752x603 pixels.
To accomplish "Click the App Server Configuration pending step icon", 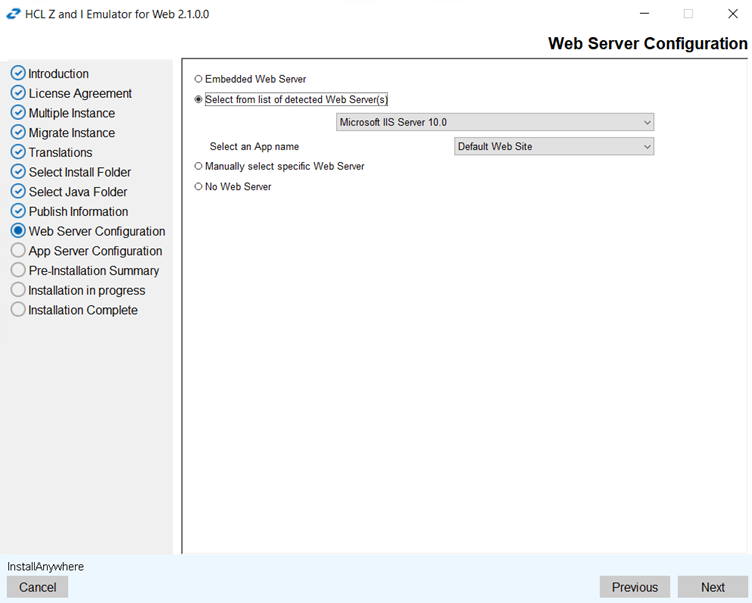I will 18,250.
